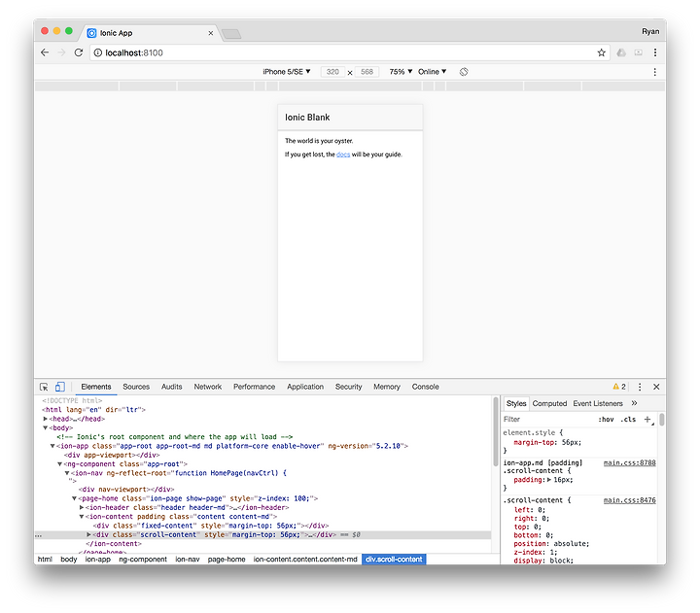The width and height of the screenshot is (700, 613).
Task: Collapse the ng-component element node
Action: point(59,464)
